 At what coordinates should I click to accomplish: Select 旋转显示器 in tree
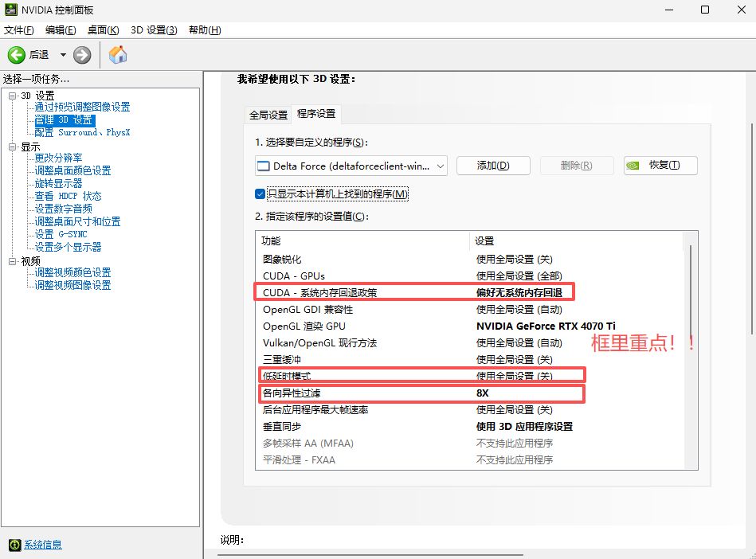[58, 184]
